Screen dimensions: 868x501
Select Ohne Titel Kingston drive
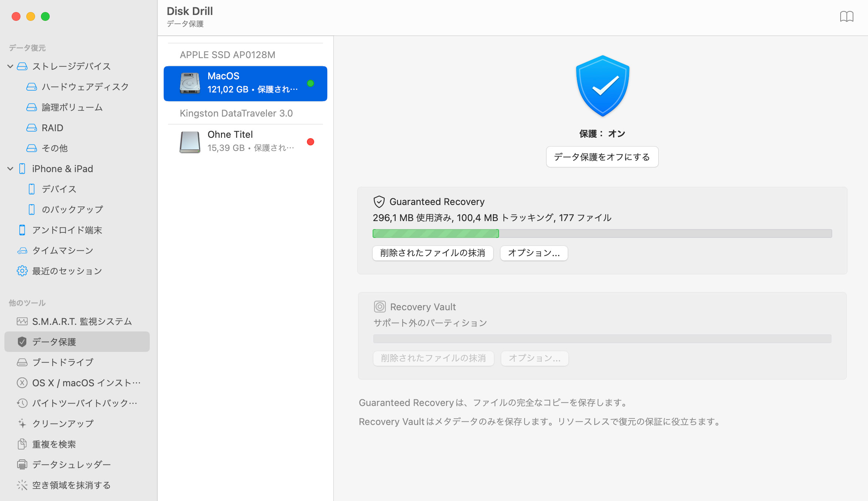click(x=245, y=141)
